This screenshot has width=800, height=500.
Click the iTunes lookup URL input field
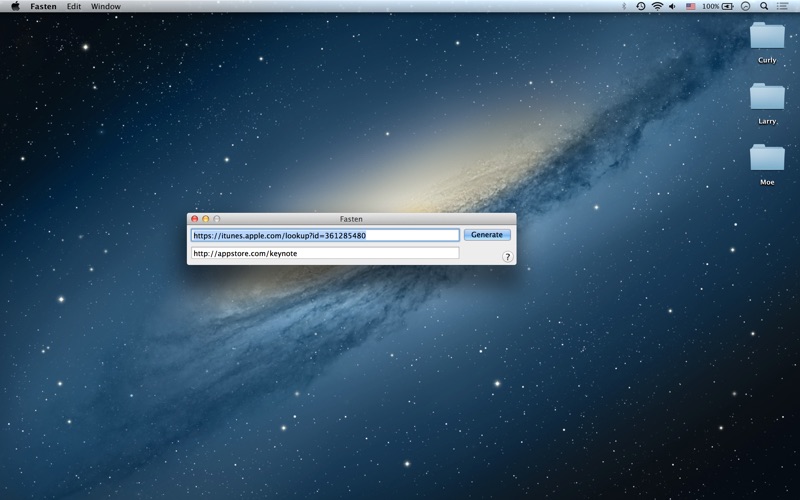point(325,235)
